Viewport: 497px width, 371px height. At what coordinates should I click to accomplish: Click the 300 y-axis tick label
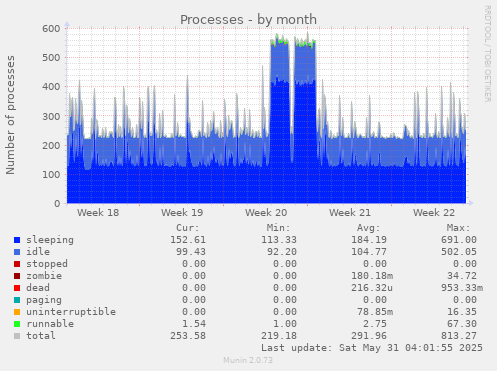click(51, 116)
